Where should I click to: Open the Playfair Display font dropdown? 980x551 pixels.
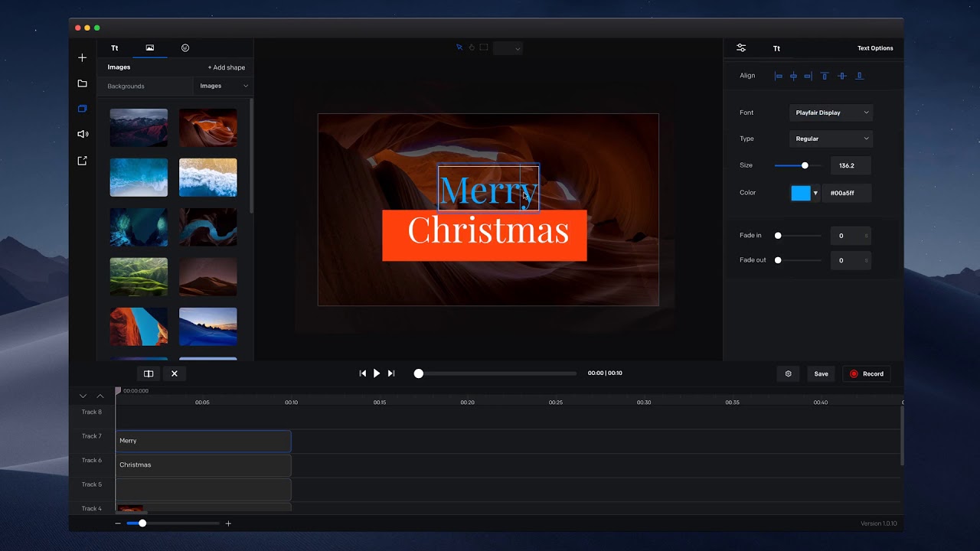[x=831, y=112]
